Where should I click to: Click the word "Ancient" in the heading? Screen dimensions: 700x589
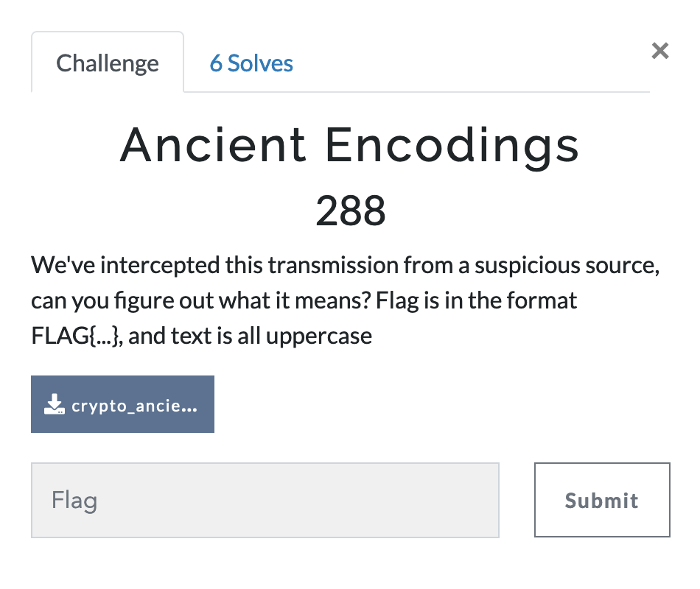point(213,145)
